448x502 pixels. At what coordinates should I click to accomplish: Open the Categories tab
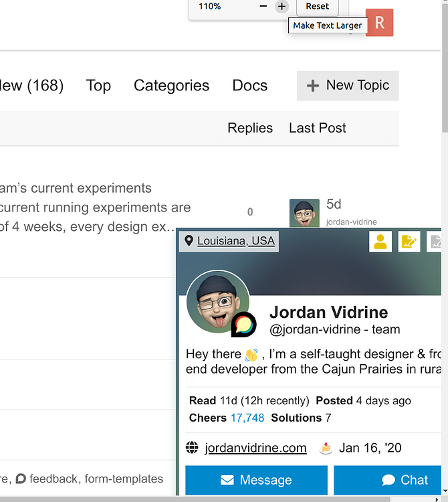point(171,86)
